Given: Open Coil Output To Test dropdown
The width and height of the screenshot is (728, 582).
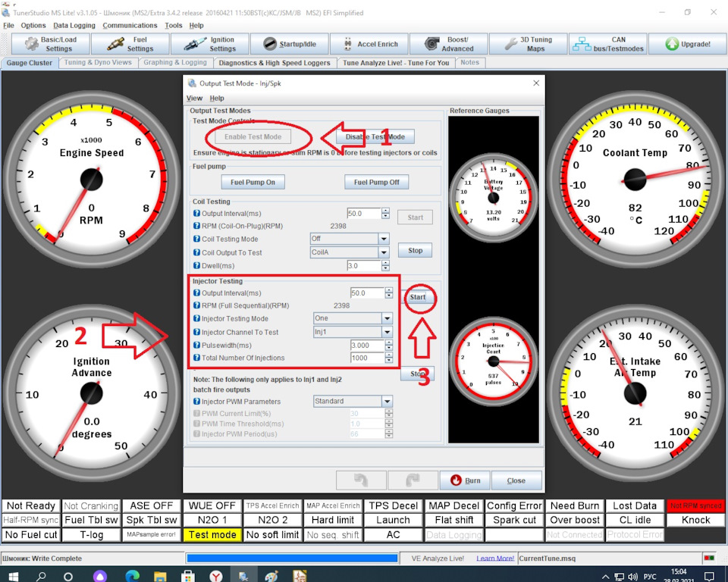Looking at the screenshot, I should pos(384,252).
